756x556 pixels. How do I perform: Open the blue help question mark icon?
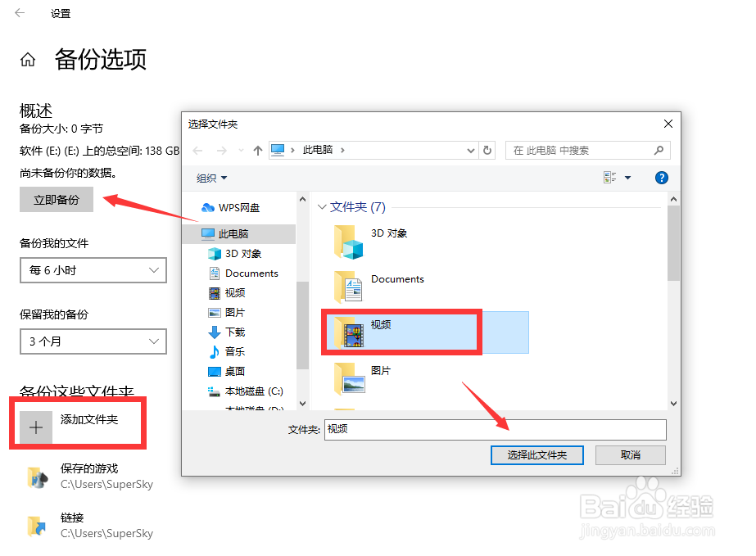(662, 178)
